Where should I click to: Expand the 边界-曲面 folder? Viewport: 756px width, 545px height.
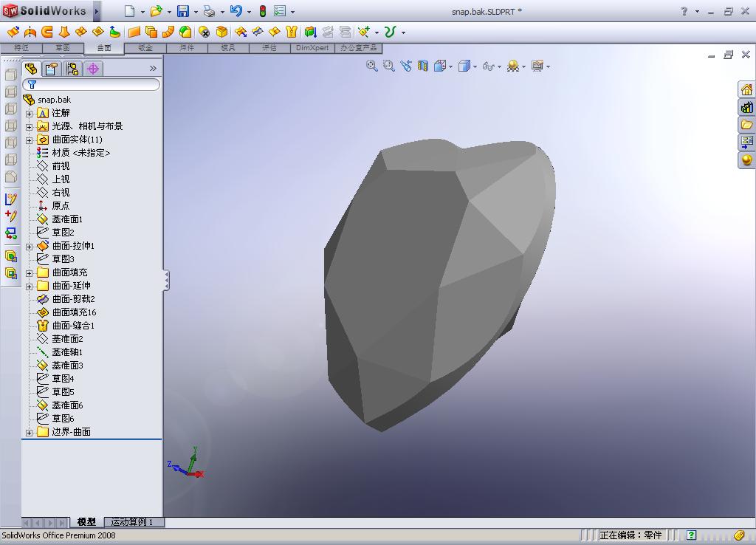point(29,433)
